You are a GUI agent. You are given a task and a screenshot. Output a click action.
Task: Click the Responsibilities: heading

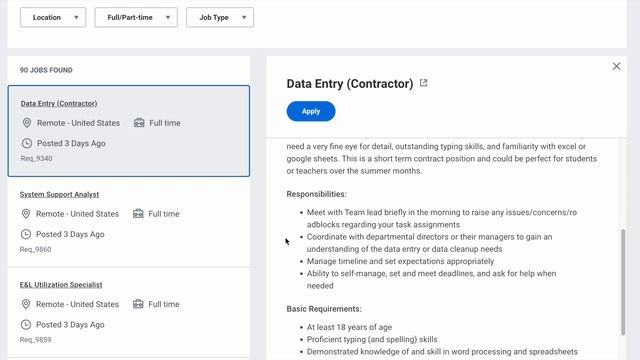point(316,194)
